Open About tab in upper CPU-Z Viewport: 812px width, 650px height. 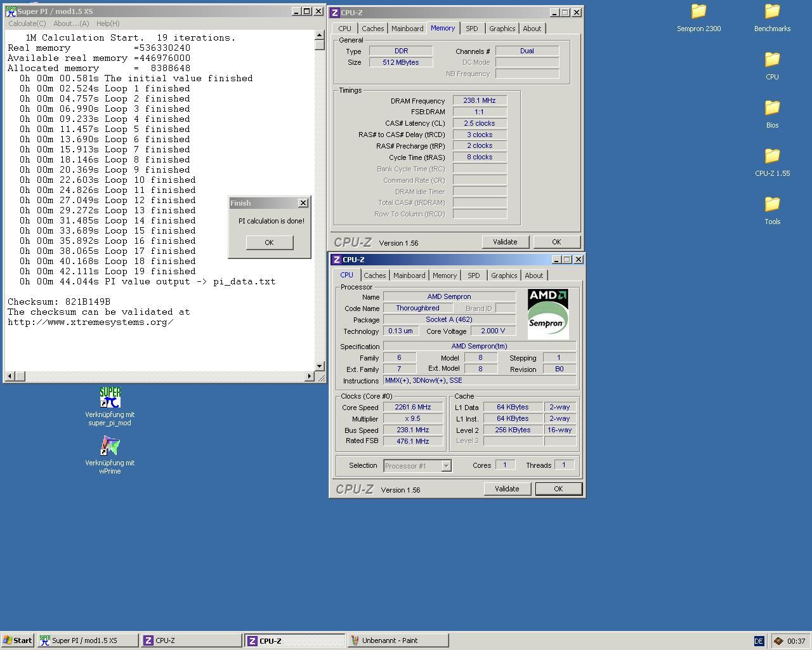coord(532,29)
